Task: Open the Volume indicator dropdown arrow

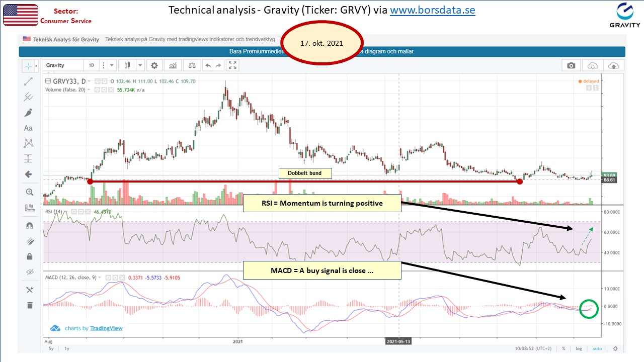Action: click(x=89, y=89)
